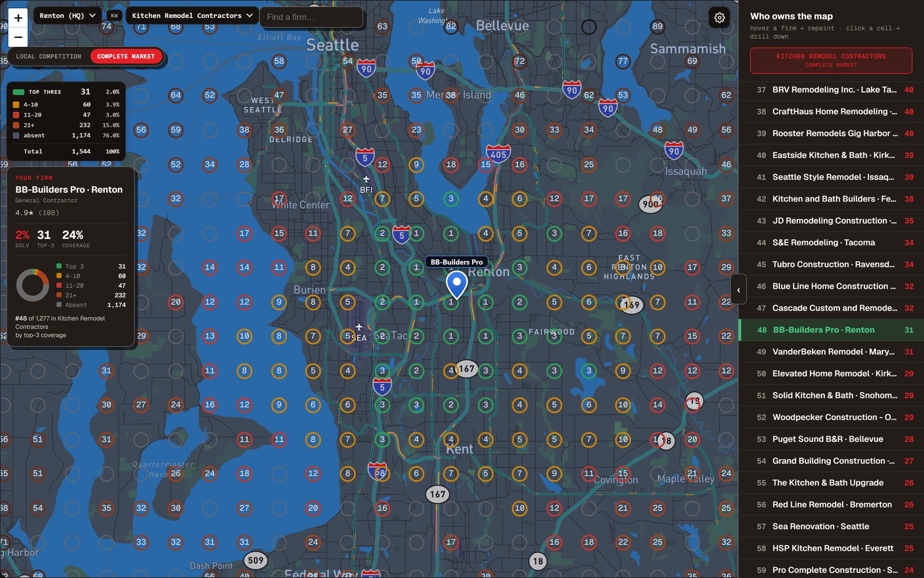This screenshot has height=578, width=924.
Task: Click the Who owns the map heading
Action: click(x=791, y=16)
